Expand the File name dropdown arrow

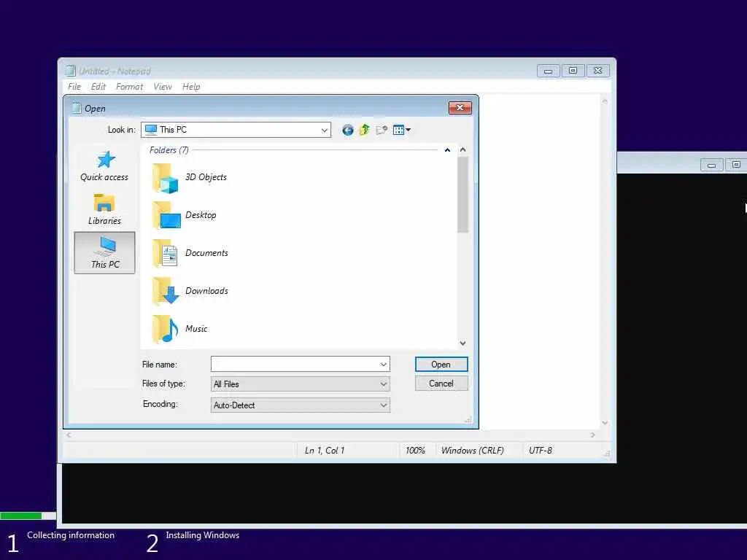[x=384, y=365]
